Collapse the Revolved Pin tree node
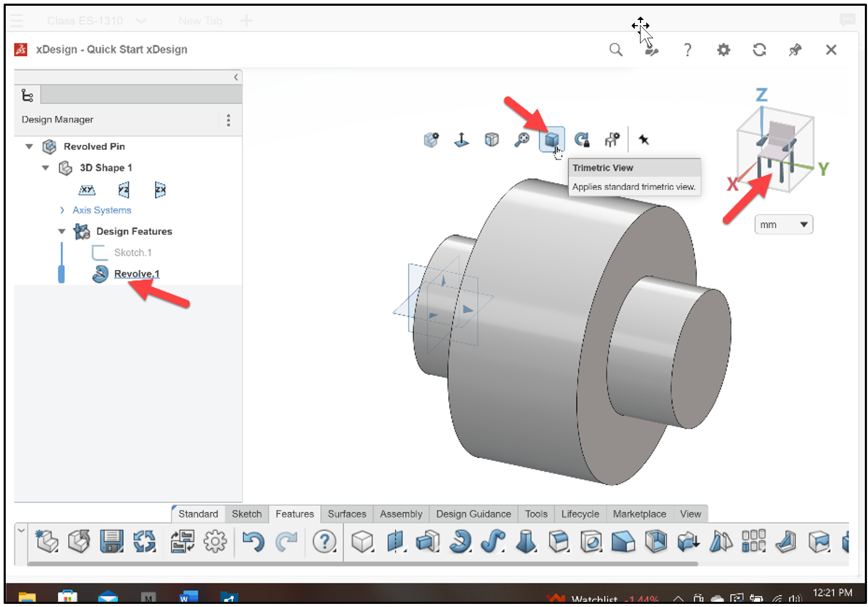This screenshot has width=868, height=607. tap(29, 147)
